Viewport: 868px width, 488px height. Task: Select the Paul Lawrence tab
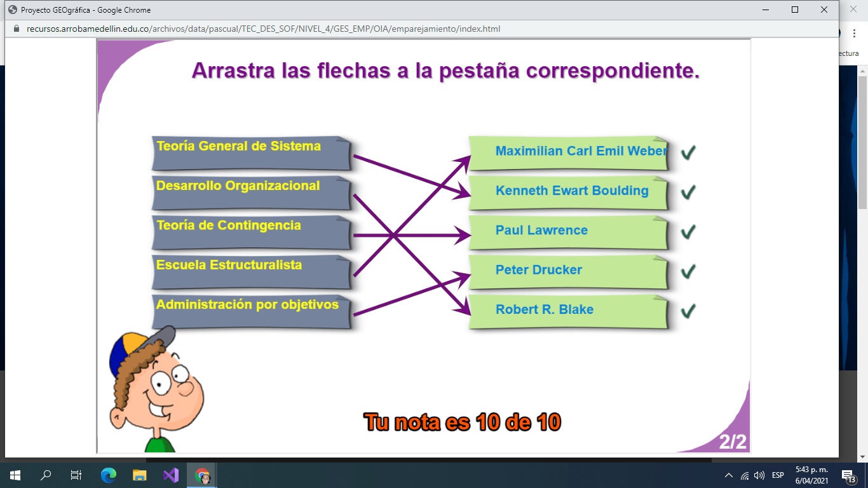coord(569,233)
